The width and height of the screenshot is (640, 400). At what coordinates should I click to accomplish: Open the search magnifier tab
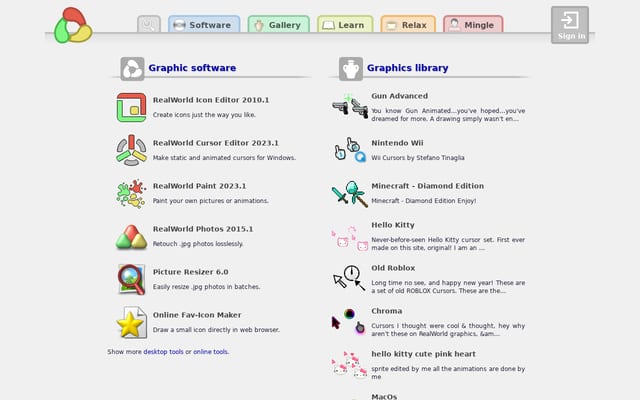pos(149,24)
